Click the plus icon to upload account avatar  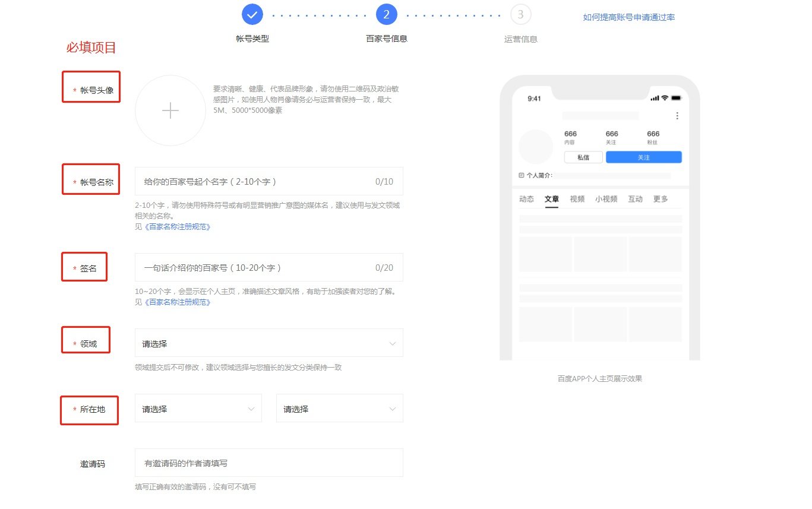pyautogui.click(x=170, y=110)
